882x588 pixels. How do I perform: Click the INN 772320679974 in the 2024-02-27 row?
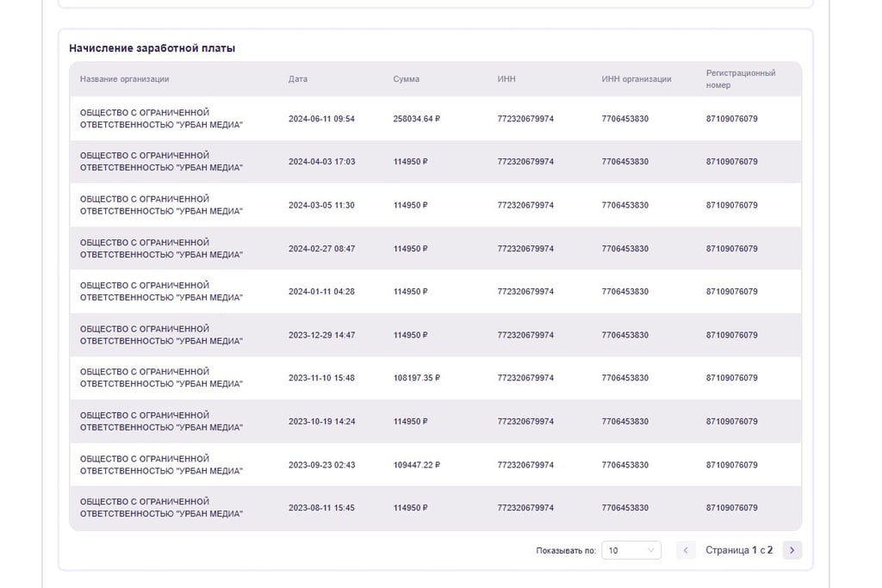(525, 249)
